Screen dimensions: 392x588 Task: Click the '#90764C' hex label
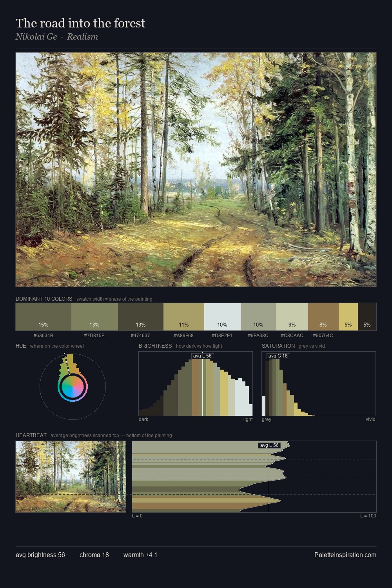[x=323, y=336]
